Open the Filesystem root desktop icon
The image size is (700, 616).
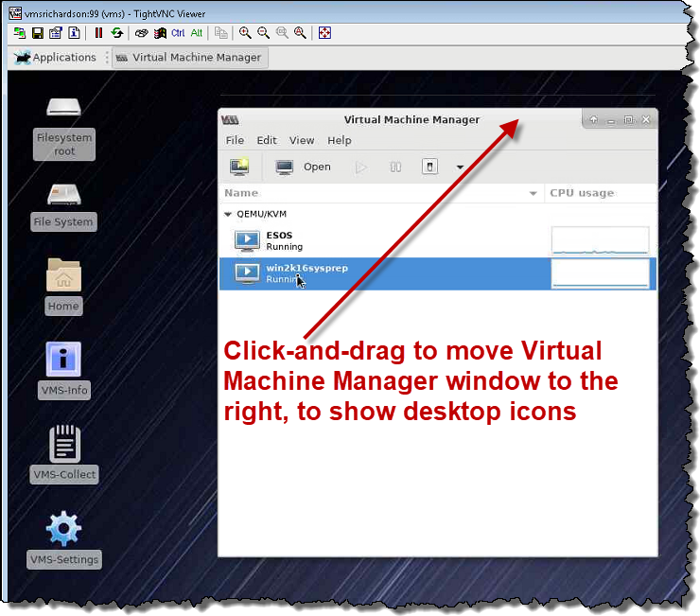(63, 127)
